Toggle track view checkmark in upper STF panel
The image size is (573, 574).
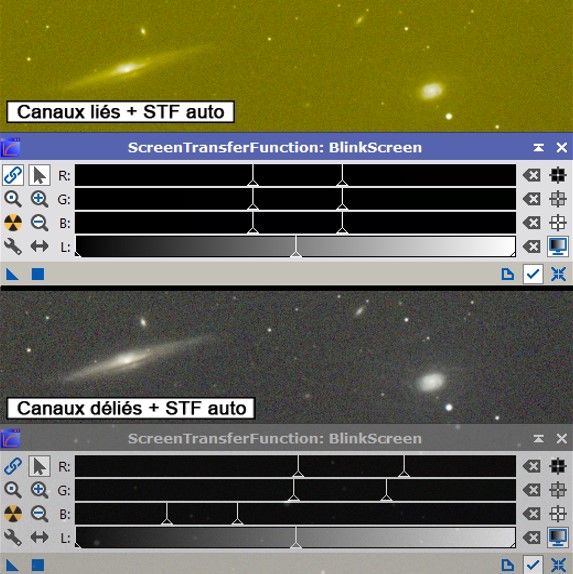click(533, 274)
